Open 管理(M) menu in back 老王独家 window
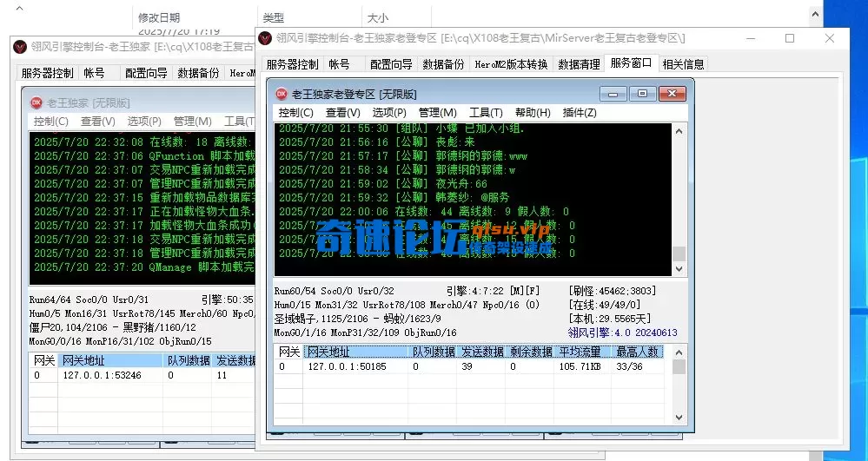The width and height of the screenshot is (868, 461). coord(193,122)
